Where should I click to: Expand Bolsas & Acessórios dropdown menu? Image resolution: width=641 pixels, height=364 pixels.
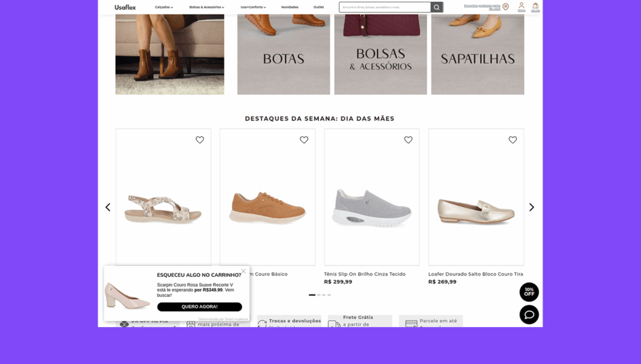click(x=207, y=8)
